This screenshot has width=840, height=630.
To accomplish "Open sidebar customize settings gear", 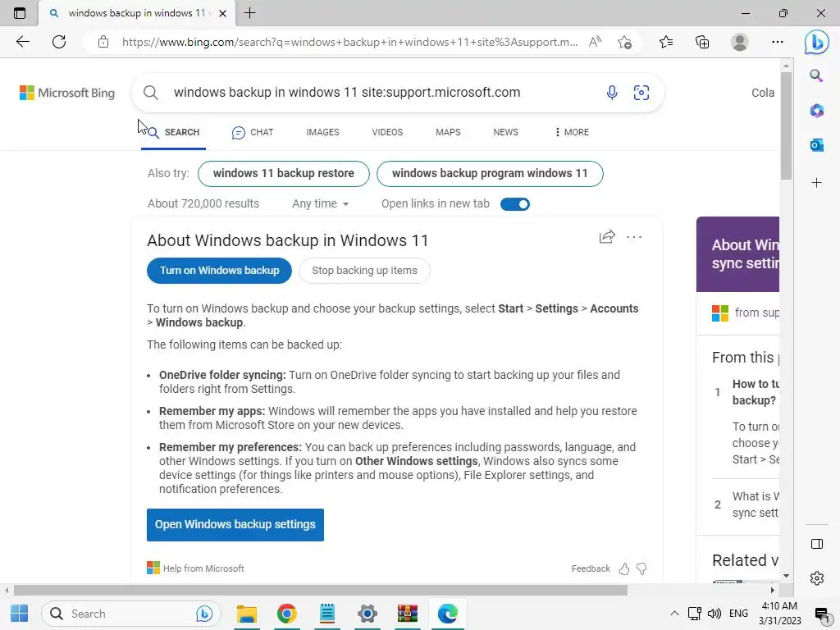I will [817, 578].
